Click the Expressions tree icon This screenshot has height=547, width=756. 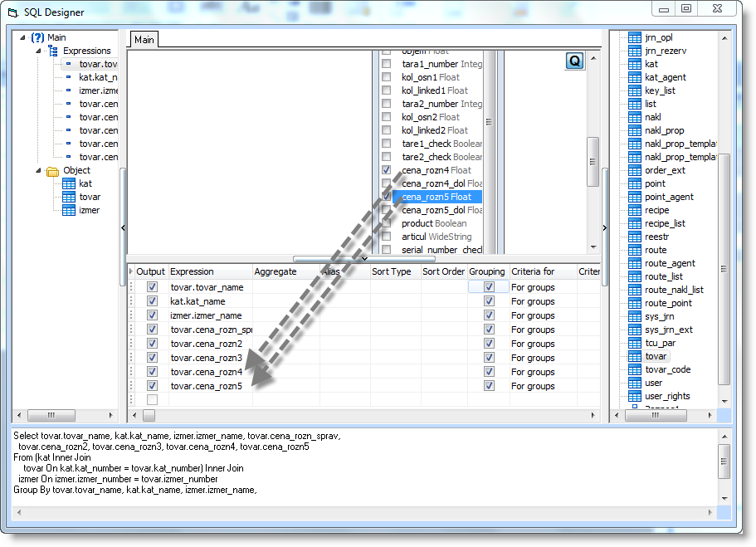(x=53, y=51)
